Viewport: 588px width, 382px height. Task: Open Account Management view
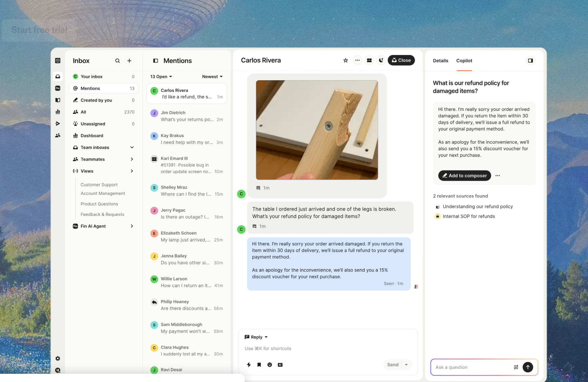(x=103, y=193)
